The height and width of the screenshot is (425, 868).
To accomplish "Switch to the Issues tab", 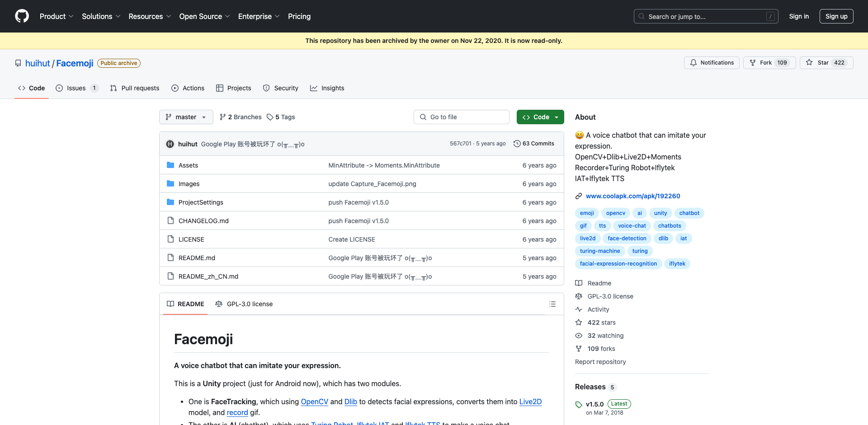I will 76,88.
